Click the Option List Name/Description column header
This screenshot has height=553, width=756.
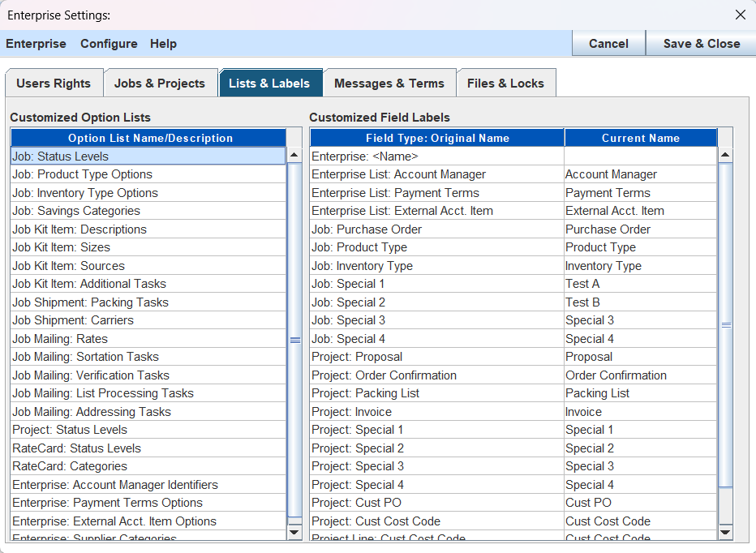pos(150,138)
